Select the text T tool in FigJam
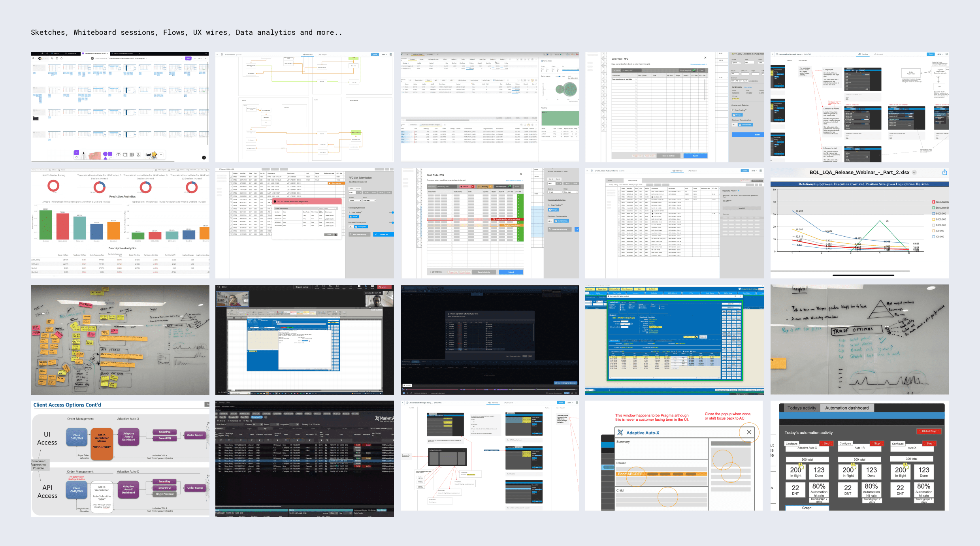Viewport: 980px width, 546px height. coord(118,155)
